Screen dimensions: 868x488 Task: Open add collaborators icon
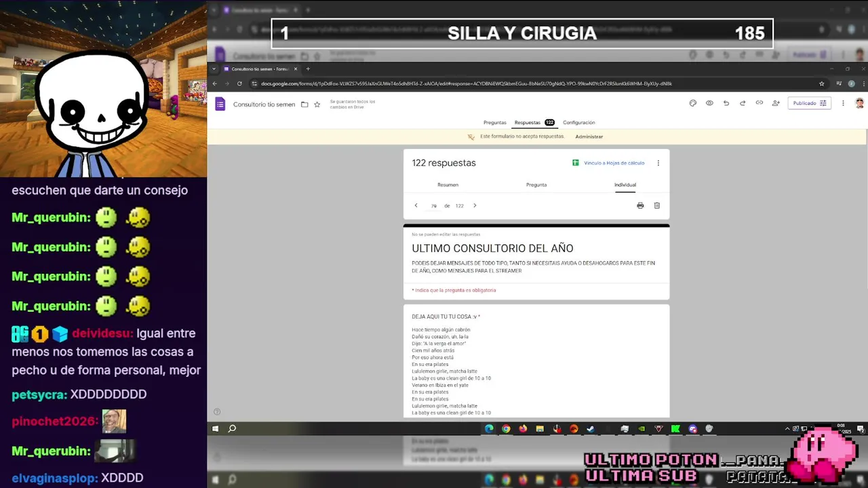tap(776, 103)
